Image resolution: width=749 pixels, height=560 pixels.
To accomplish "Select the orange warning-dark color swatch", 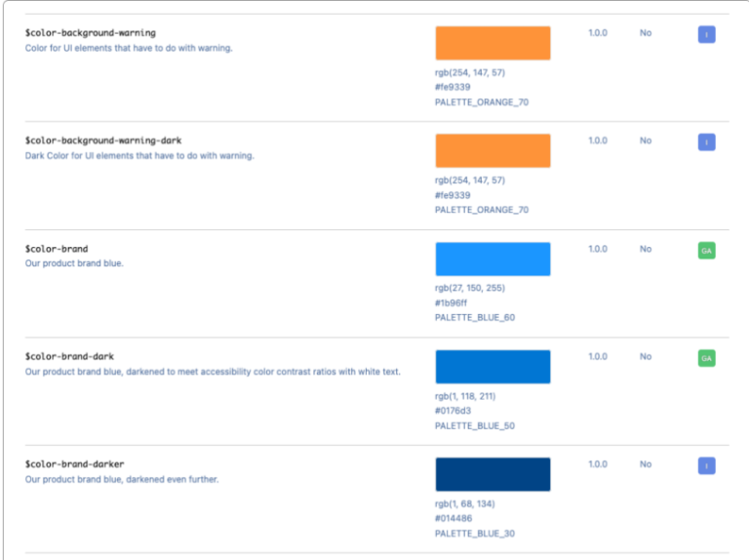I will (x=493, y=150).
